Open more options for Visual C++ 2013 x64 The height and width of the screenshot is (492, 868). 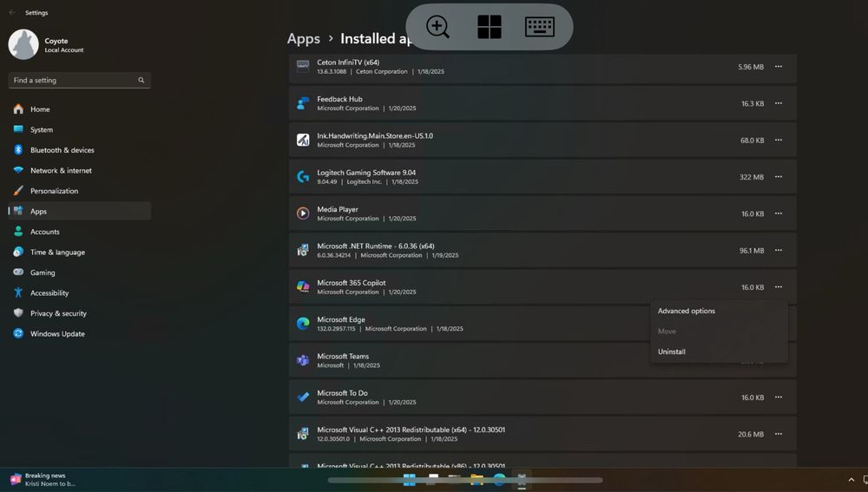point(779,434)
